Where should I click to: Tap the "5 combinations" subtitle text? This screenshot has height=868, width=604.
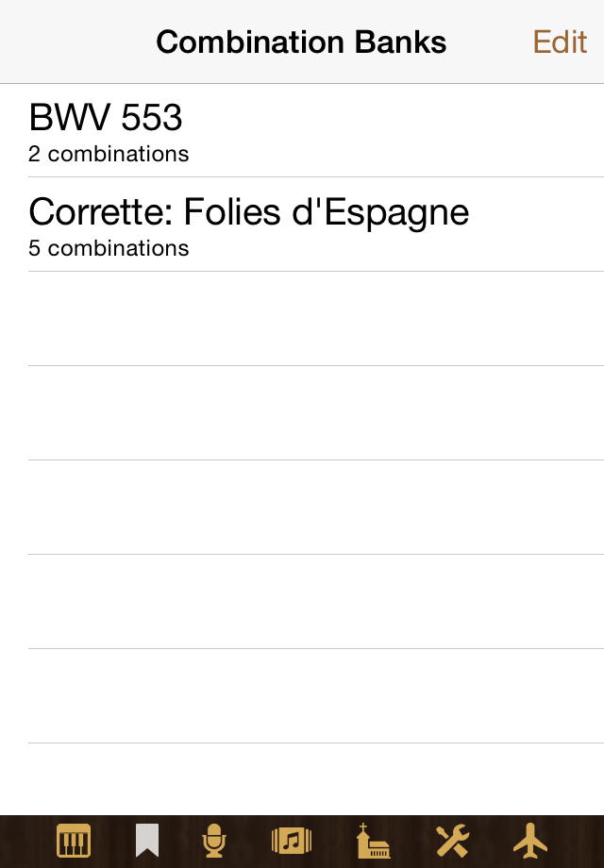(x=109, y=248)
